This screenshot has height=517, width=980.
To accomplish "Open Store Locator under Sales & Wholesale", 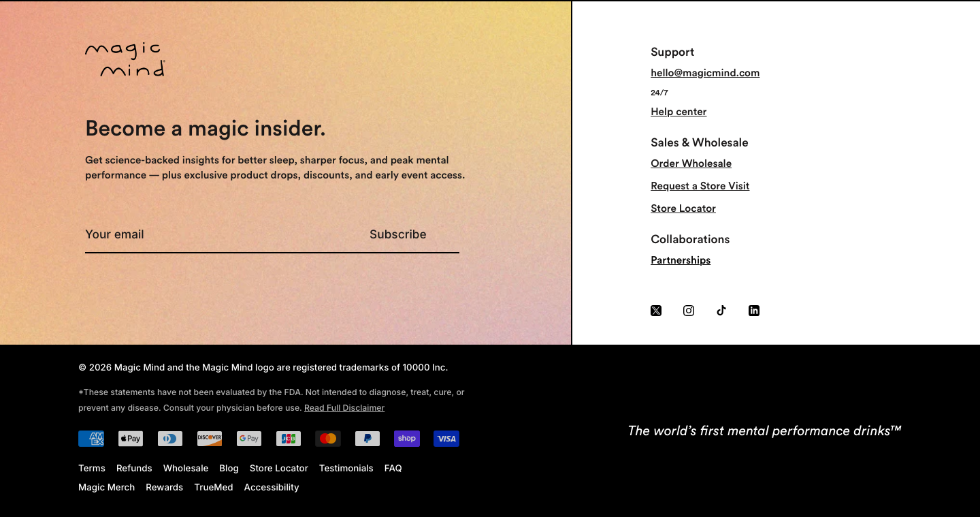I will (x=683, y=208).
